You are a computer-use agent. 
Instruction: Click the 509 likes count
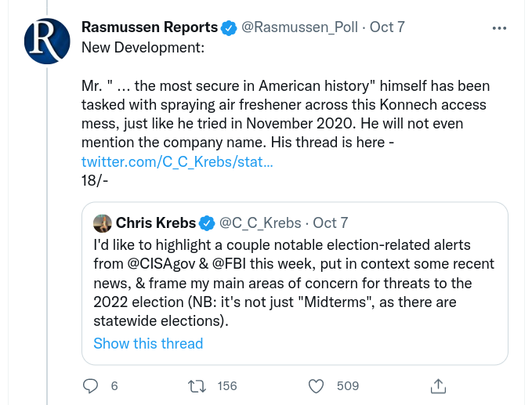click(x=347, y=385)
